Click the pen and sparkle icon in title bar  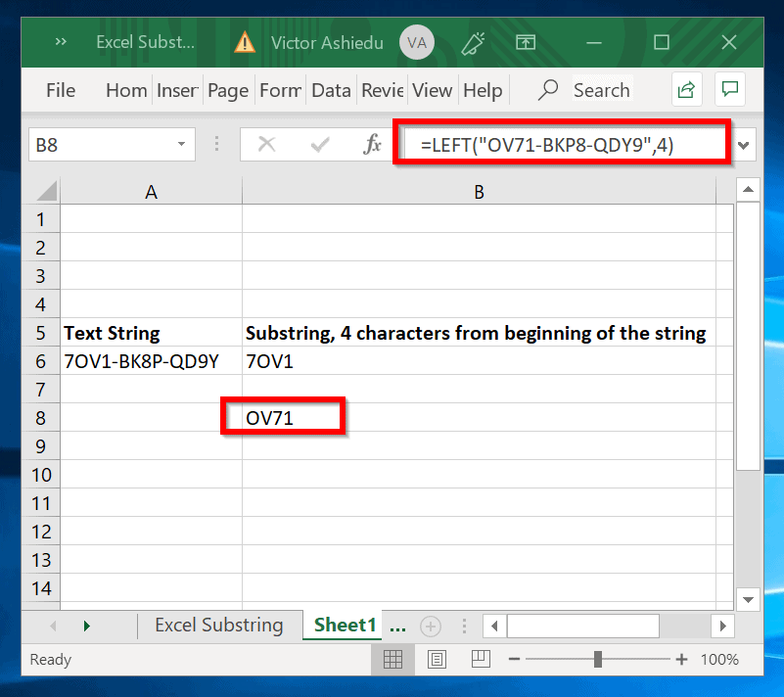pos(474,42)
